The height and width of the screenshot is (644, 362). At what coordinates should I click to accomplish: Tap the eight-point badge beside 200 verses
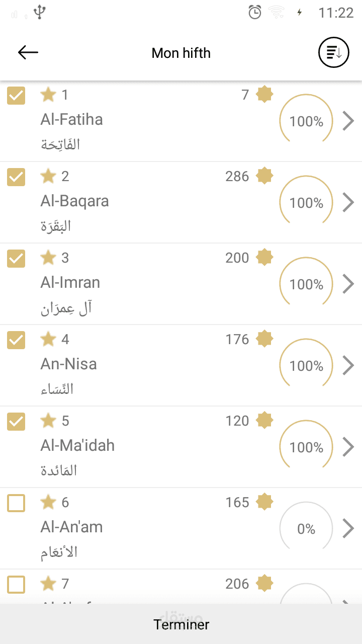click(264, 258)
